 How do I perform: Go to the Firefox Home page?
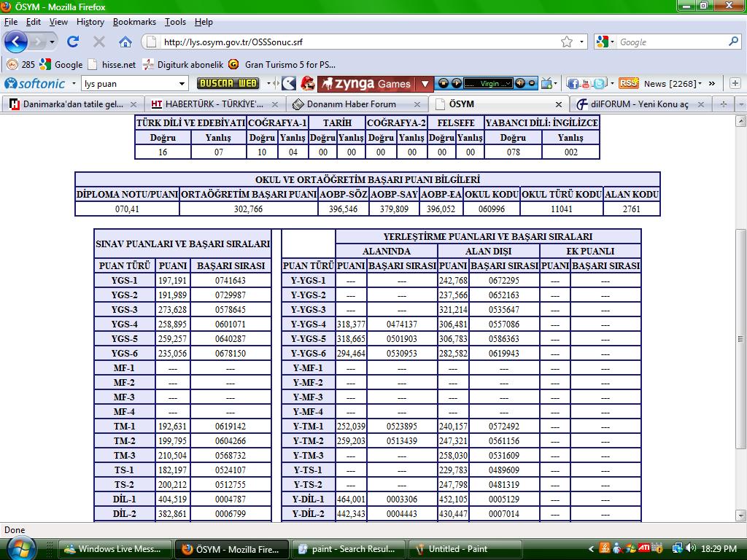(x=125, y=42)
